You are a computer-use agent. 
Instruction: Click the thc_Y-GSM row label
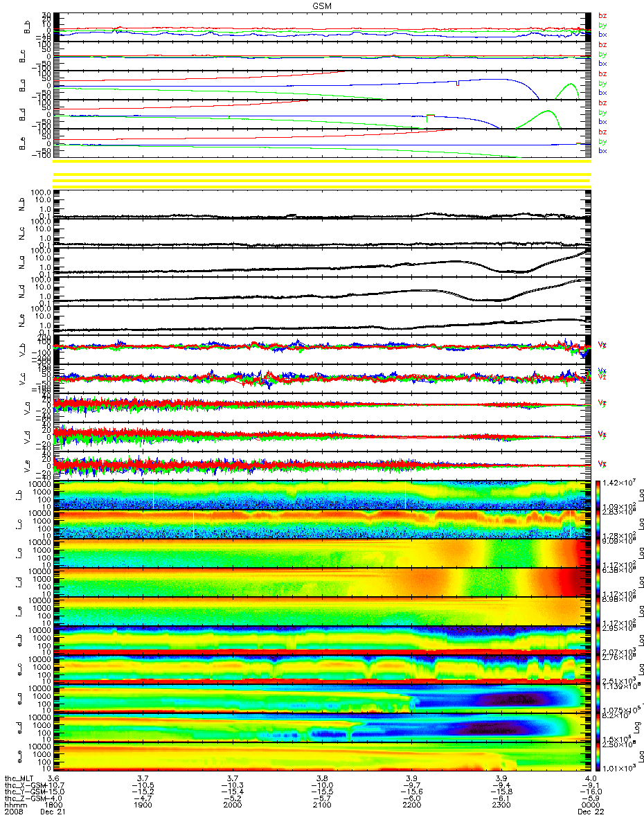coord(25,793)
